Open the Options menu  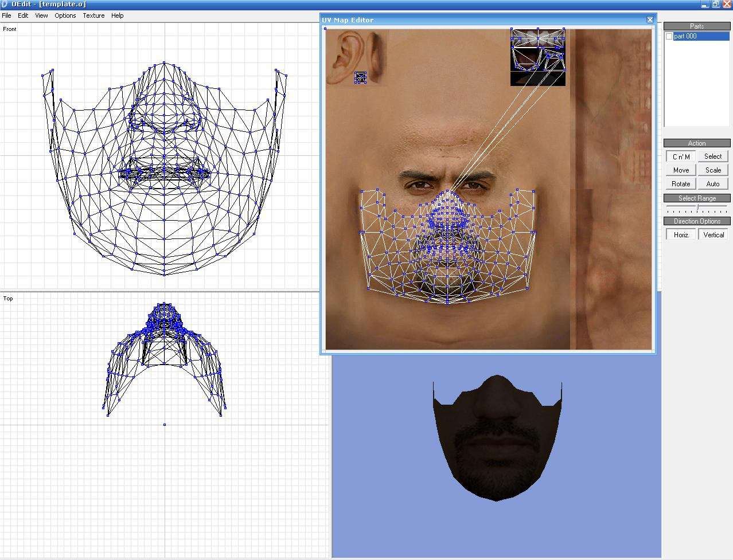coord(65,15)
